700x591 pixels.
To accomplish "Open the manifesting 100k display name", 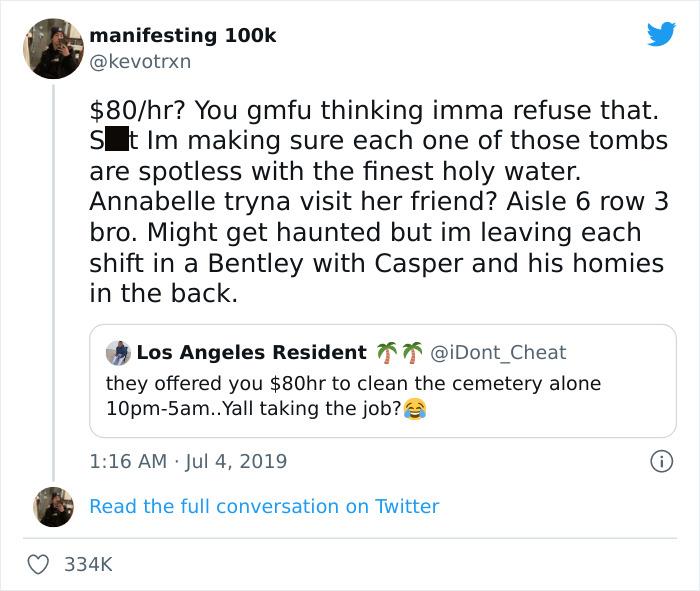I will (x=182, y=35).
